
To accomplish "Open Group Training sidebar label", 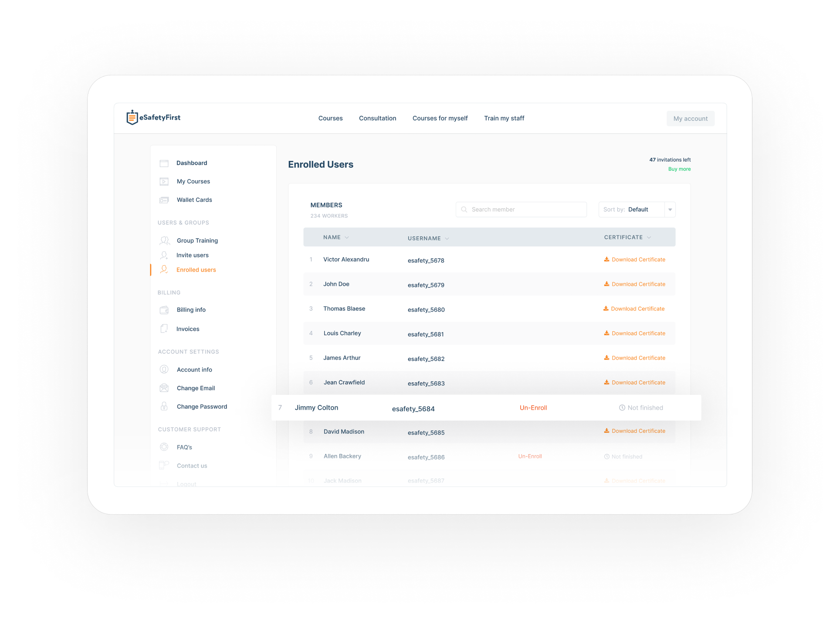I will point(197,241).
